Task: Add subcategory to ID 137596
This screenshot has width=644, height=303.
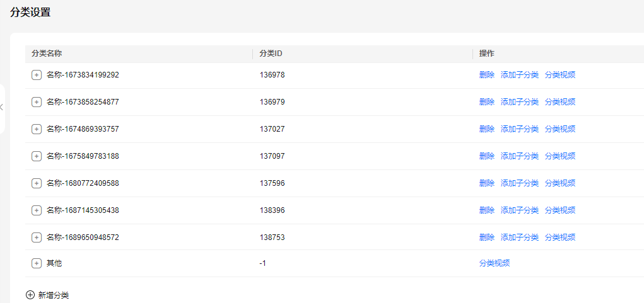Action: point(520,183)
